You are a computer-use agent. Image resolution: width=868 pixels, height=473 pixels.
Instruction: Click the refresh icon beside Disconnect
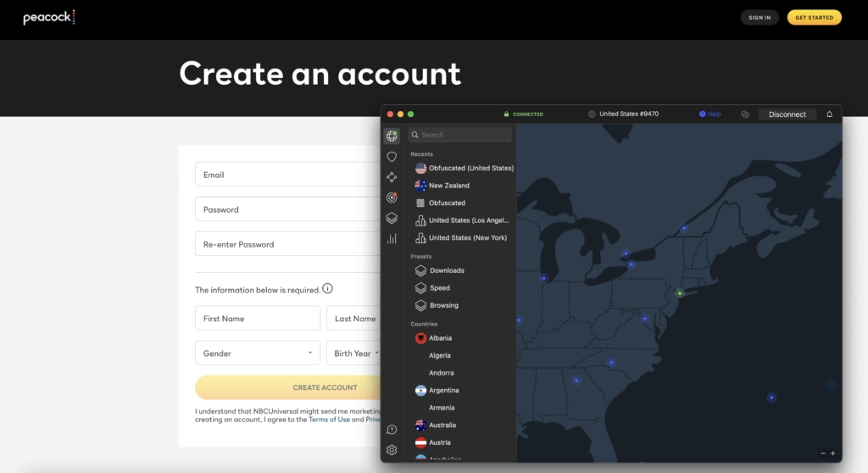745,114
